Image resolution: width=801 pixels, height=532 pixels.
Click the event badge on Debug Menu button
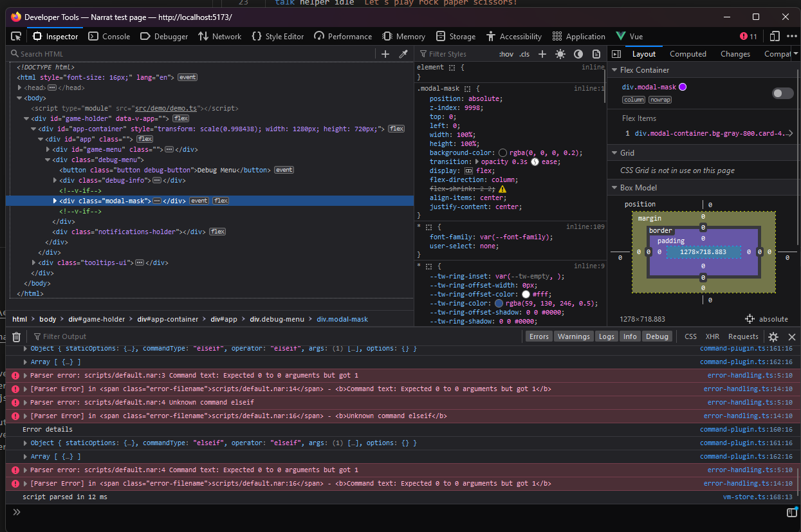pos(284,170)
